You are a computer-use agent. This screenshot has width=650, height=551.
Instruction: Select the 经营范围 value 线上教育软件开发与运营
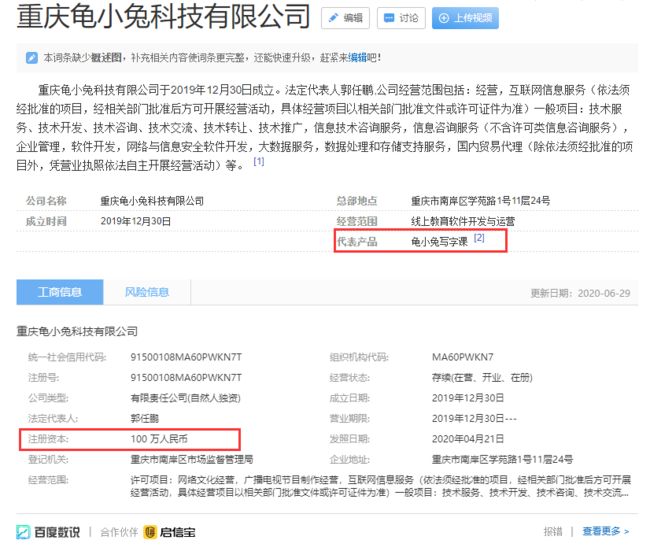click(x=463, y=221)
